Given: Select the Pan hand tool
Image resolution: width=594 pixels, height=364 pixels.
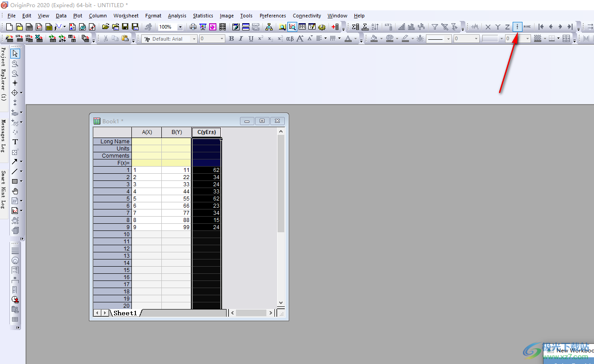Looking at the screenshot, I should coord(15,191).
